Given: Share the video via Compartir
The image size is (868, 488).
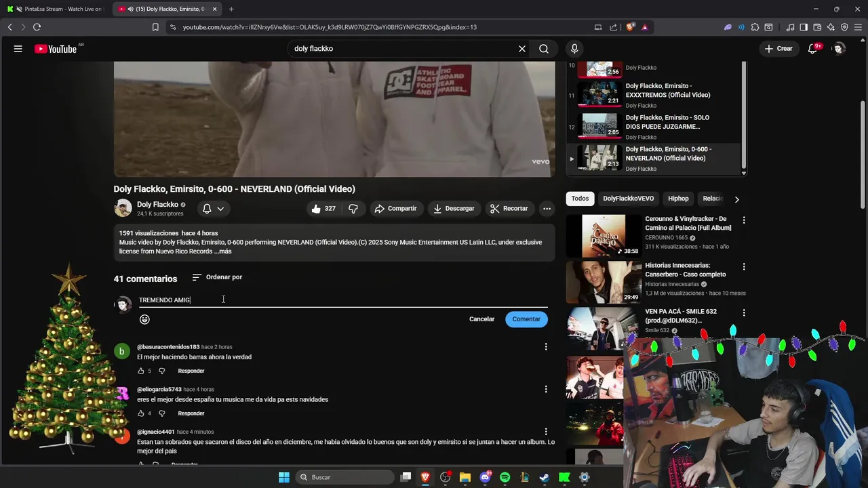Looking at the screenshot, I should coord(396,209).
